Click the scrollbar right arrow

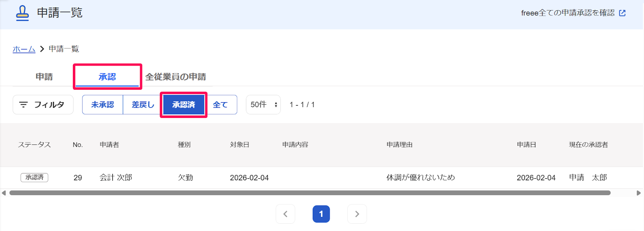[639, 193]
